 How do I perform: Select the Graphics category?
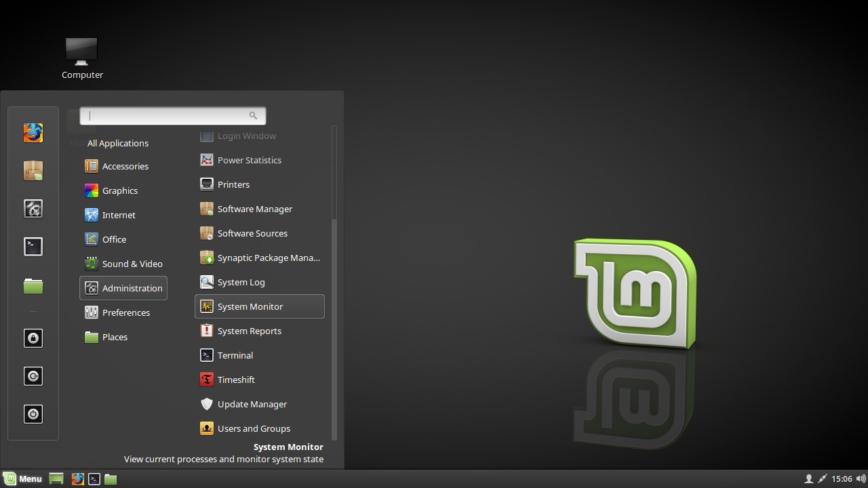pyautogui.click(x=123, y=190)
